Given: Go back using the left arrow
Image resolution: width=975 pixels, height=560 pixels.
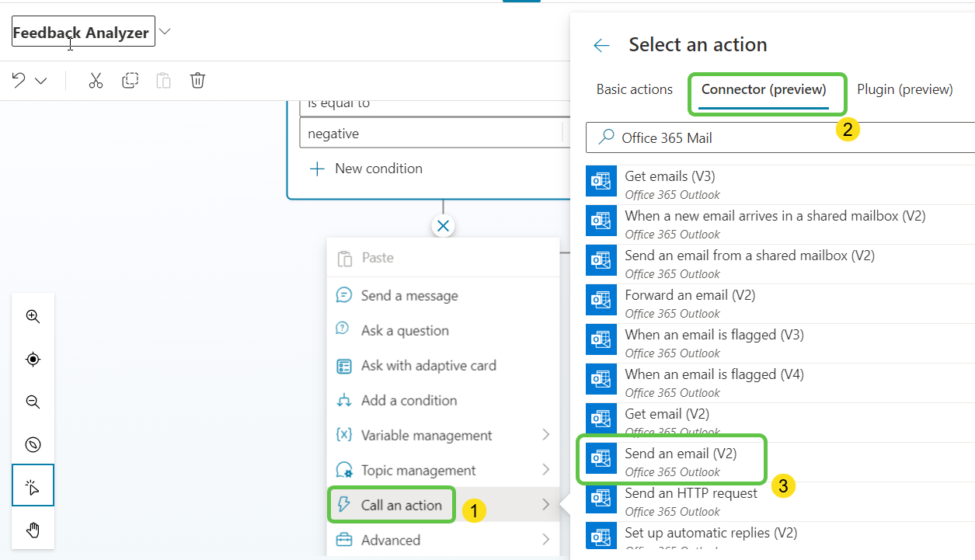Looking at the screenshot, I should click(x=601, y=45).
